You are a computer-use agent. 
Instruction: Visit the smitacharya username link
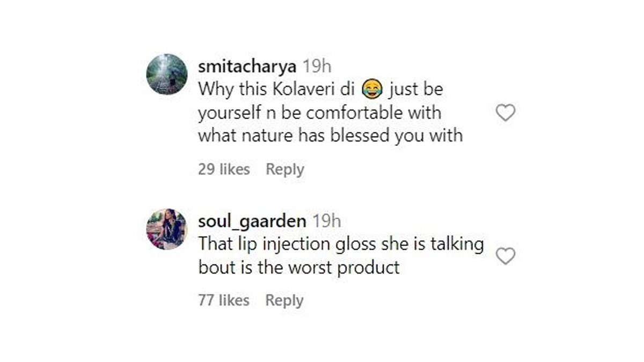point(247,67)
